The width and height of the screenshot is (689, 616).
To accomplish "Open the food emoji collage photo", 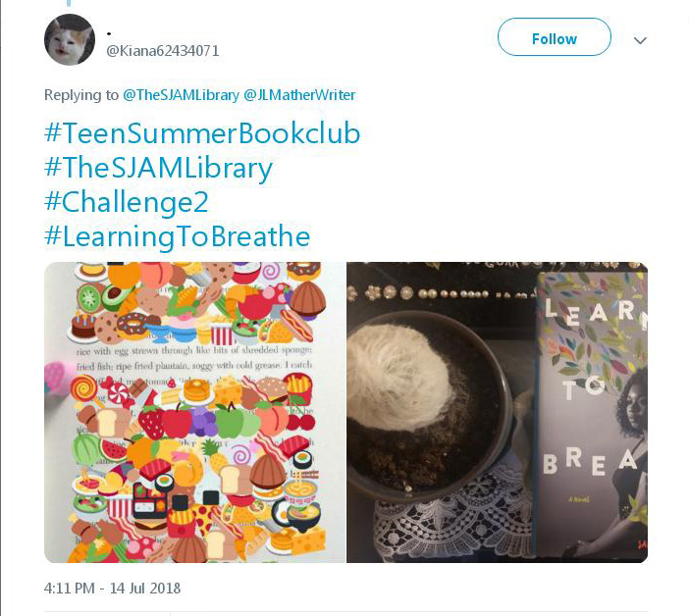I will tap(194, 412).
